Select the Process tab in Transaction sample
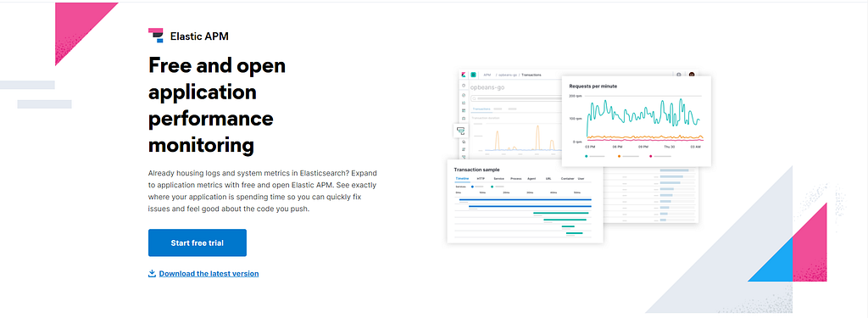The height and width of the screenshot is (318, 868). coord(516,179)
